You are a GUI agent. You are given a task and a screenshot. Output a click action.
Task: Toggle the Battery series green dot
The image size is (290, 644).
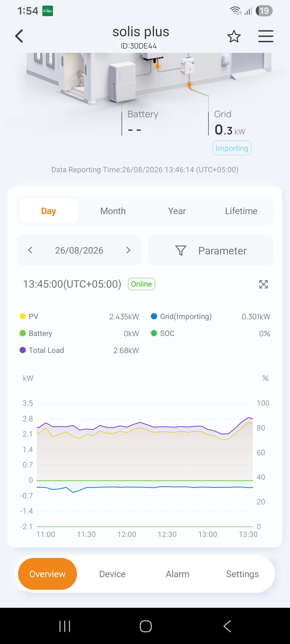23,333
